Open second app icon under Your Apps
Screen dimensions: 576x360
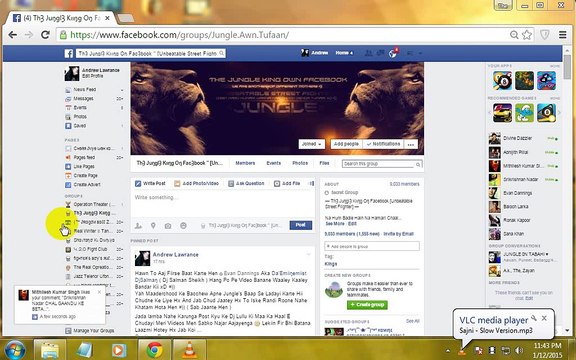click(524, 80)
